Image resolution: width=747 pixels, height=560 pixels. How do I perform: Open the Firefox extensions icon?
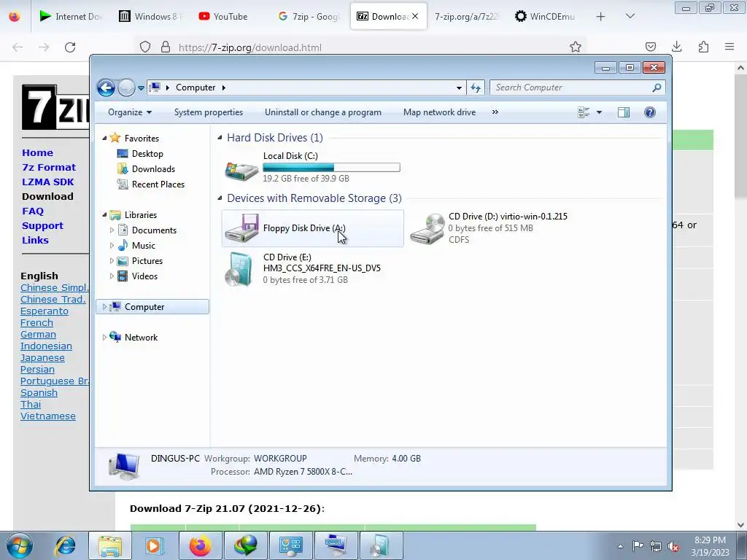point(703,47)
